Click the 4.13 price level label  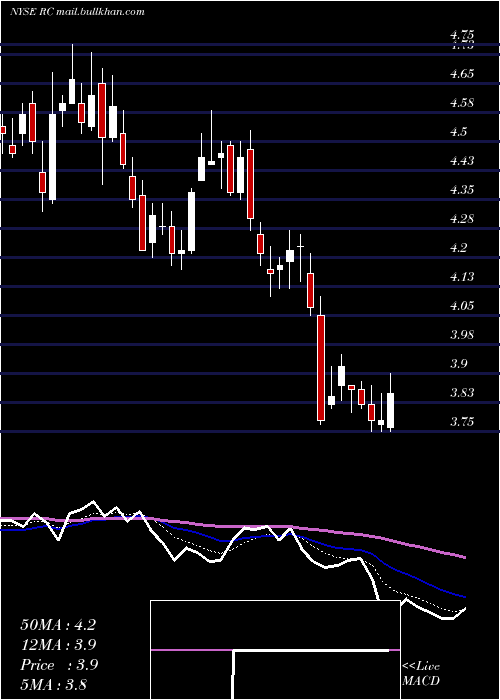coord(462,277)
